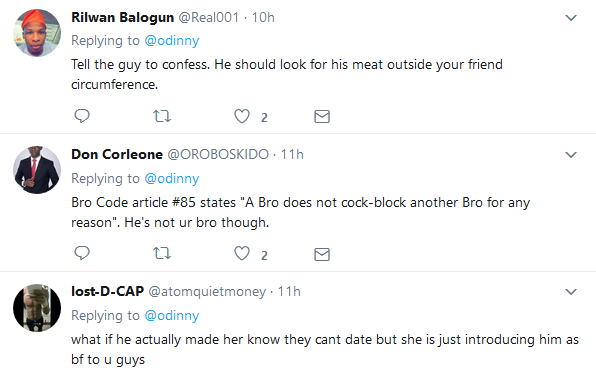Retweet Rilwan Balogun's tweet
The image size is (596, 374).
(162, 116)
